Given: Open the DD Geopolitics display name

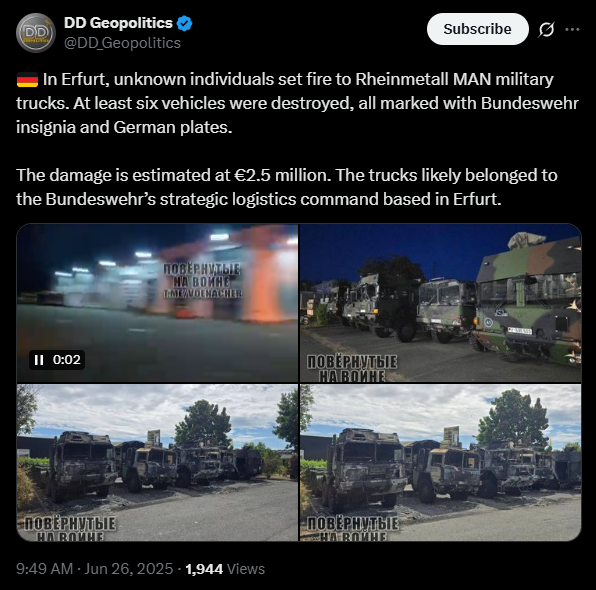Looking at the screenshot, I should pyautogui.click(x=118, y=23).
